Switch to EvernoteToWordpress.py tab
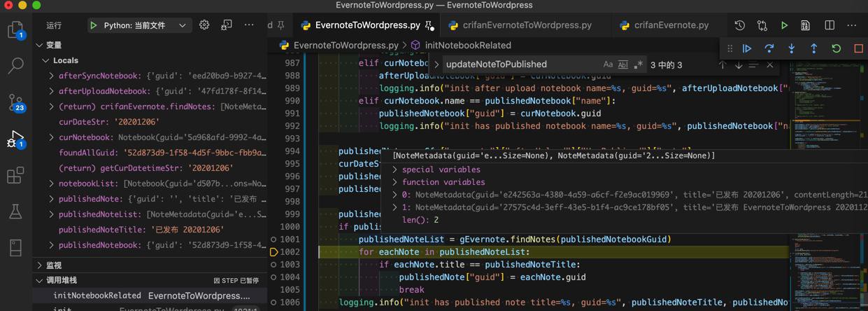The width and height of the screenshot is (868, 311). pos(367,25)
